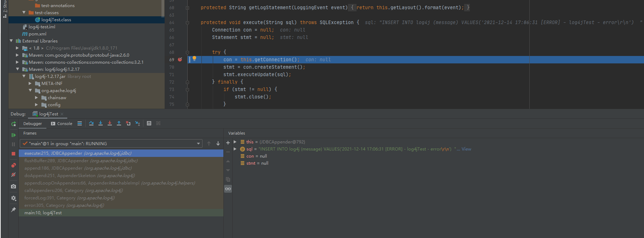
Task: Move watch up with triangle icon
Action: pos(228,161)
